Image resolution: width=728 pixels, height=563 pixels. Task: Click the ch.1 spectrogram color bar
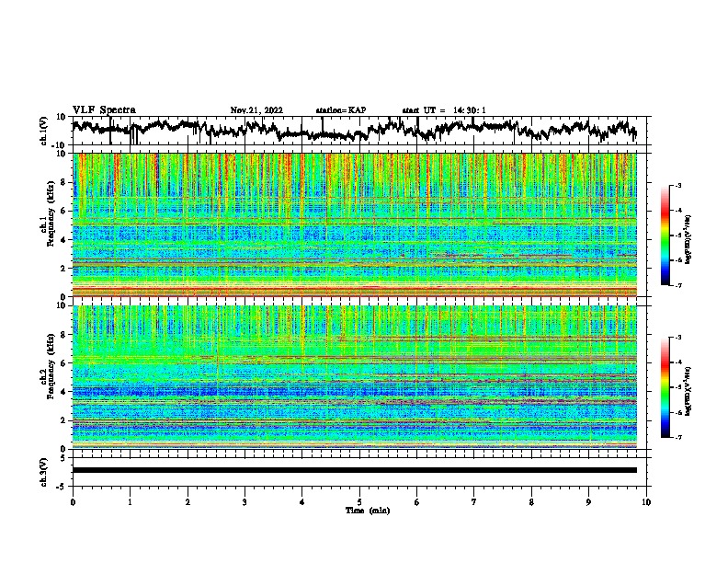coord(665,236)
